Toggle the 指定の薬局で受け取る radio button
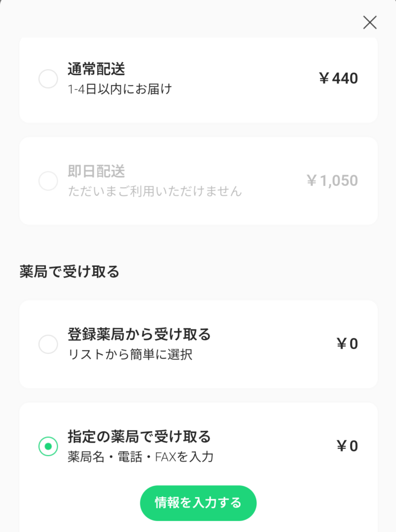 click(x=48, y=446)
